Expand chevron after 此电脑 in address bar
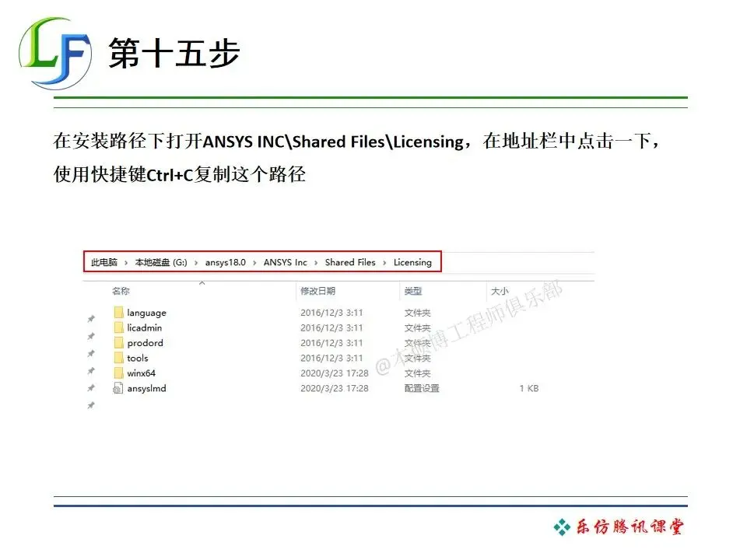This screenshot has width=747, height=560. click(x=126, y=263)
